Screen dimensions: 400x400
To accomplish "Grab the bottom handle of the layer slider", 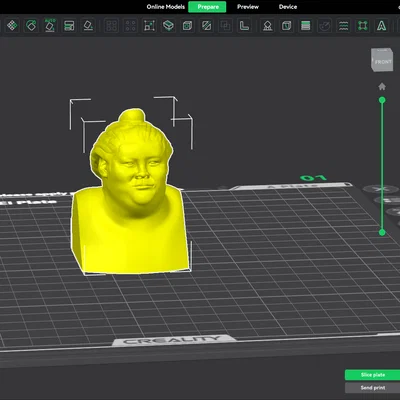I will [382, 232].
